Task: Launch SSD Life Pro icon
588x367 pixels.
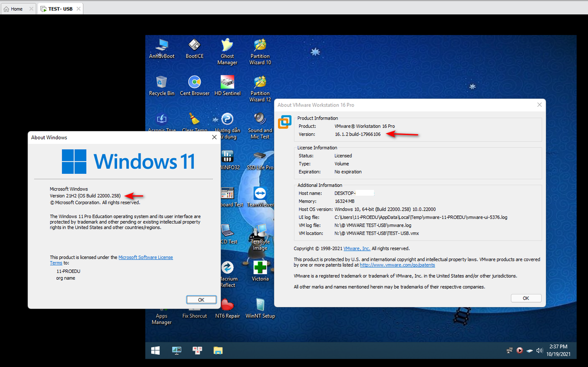Action: 260,160
